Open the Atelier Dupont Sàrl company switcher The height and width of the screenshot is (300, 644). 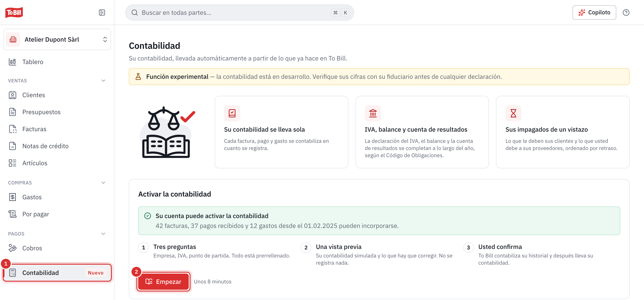coord(57,40)
